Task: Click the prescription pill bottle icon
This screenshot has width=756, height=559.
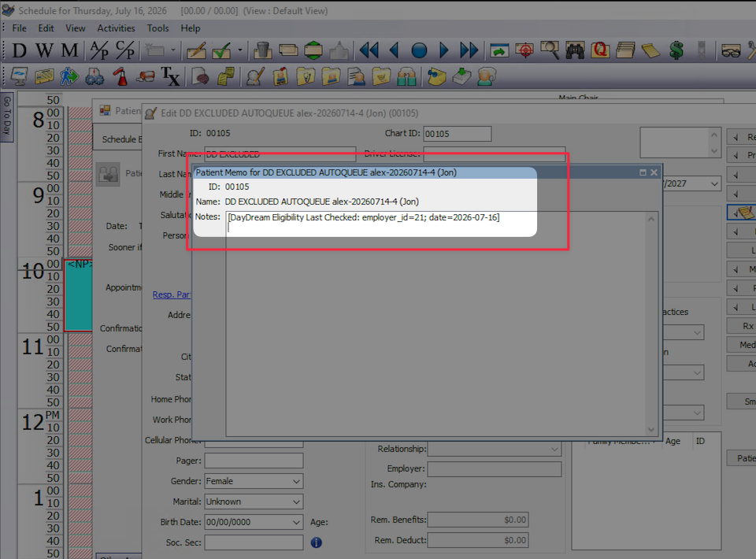Action: pos(145,76)
